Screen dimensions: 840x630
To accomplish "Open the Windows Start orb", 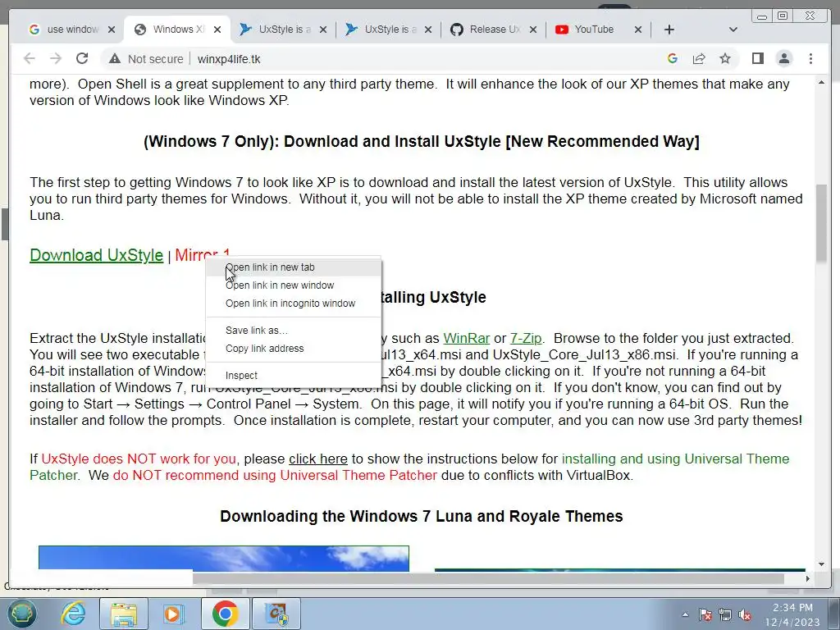I will [x=21, y=614].
